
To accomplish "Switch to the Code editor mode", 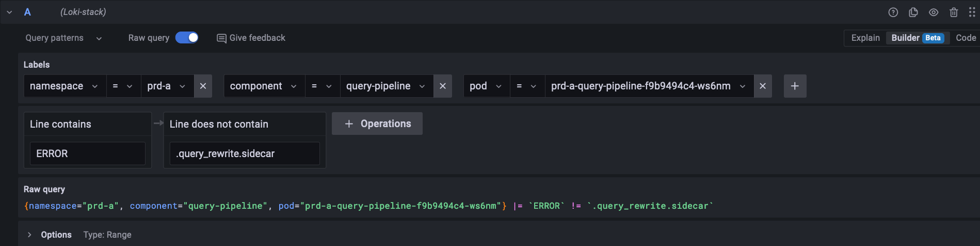I will [x=965, y=38].
